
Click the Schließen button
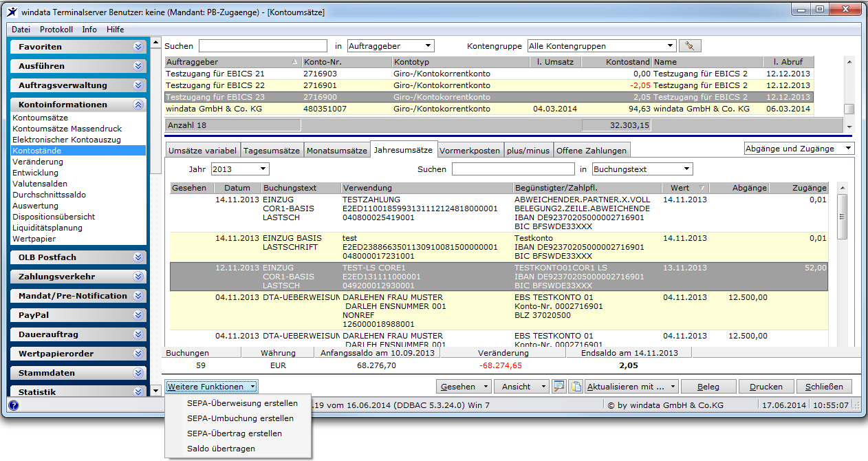click(824, 387)
